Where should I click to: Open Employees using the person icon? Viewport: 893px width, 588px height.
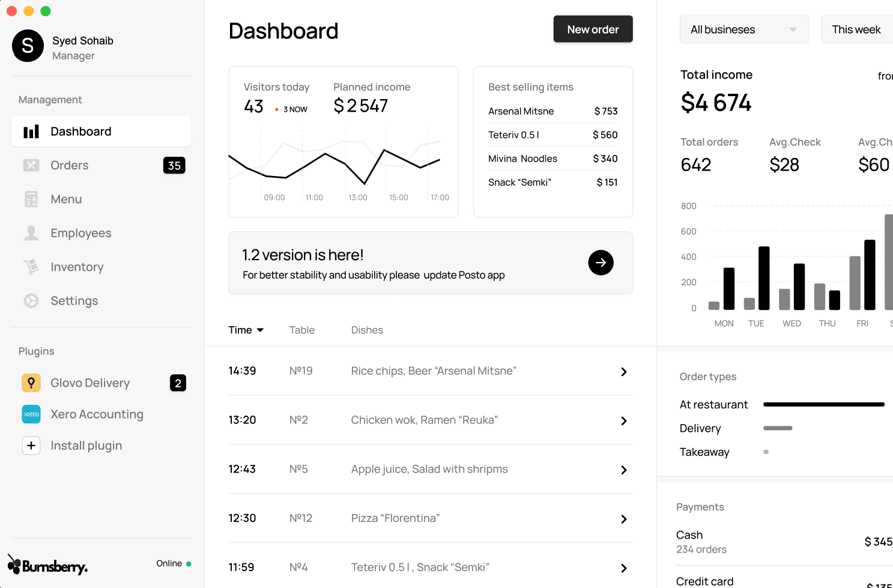[x=31, y=233]
